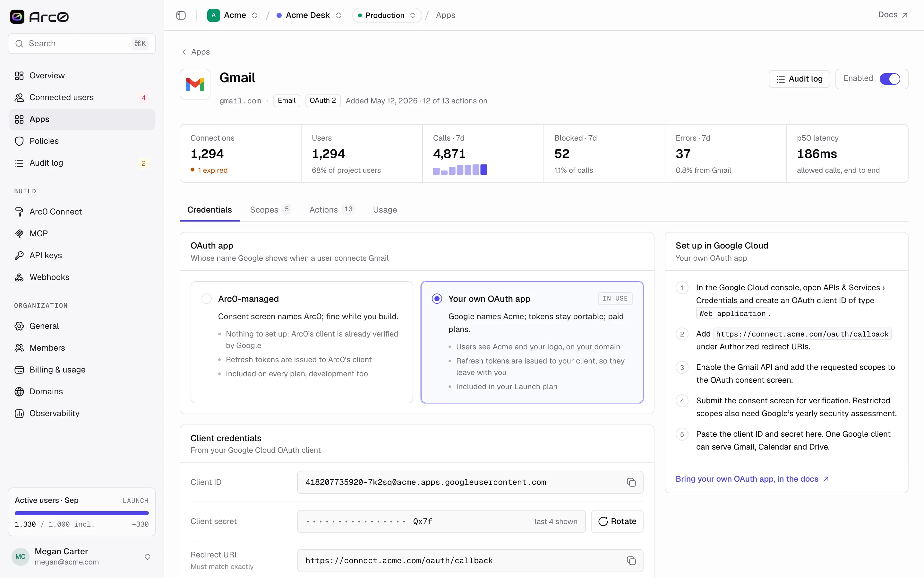Viewport: 924px width, 578px height.
Task: Switch to the Credentials tab
Action: tap(210, 210)
